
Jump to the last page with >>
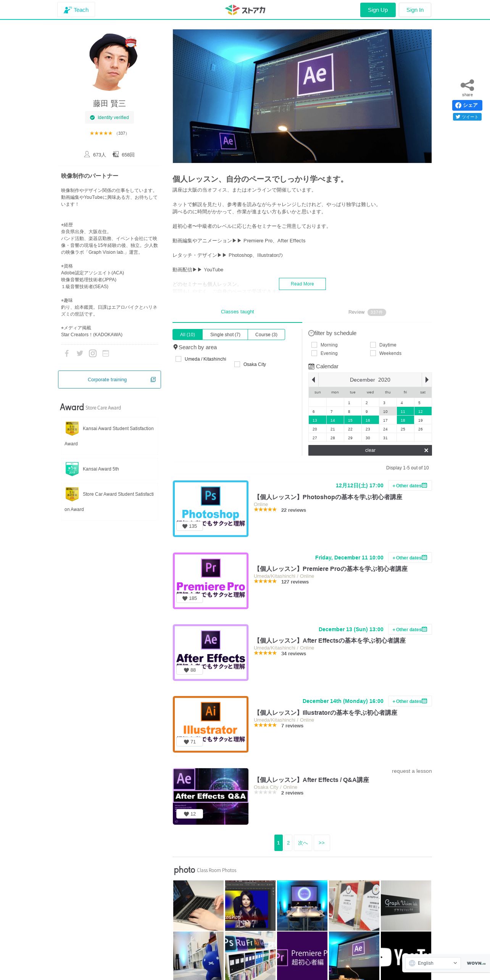click(322, 843)
